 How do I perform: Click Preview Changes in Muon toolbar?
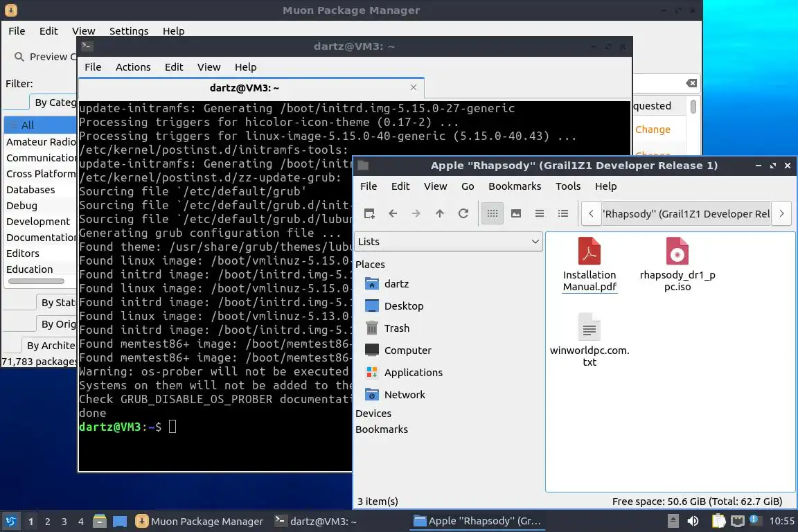pyautogui.click(x=45, y=57)
